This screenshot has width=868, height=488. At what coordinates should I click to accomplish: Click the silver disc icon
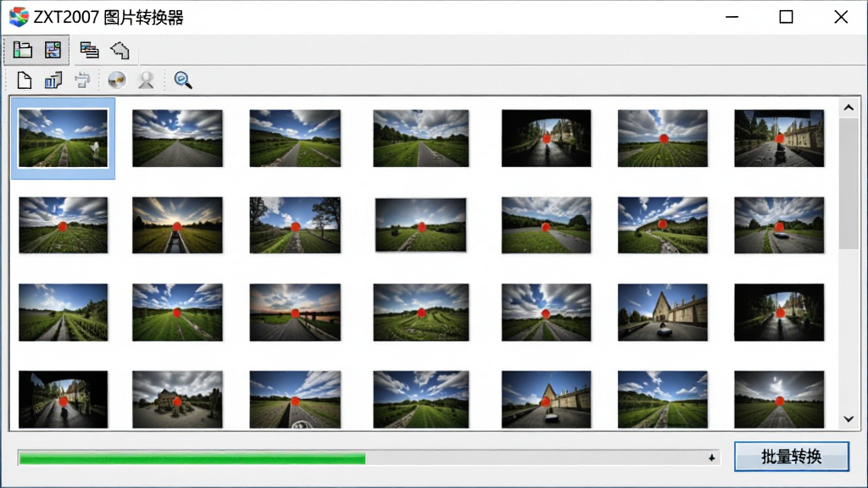click(117, 80)
